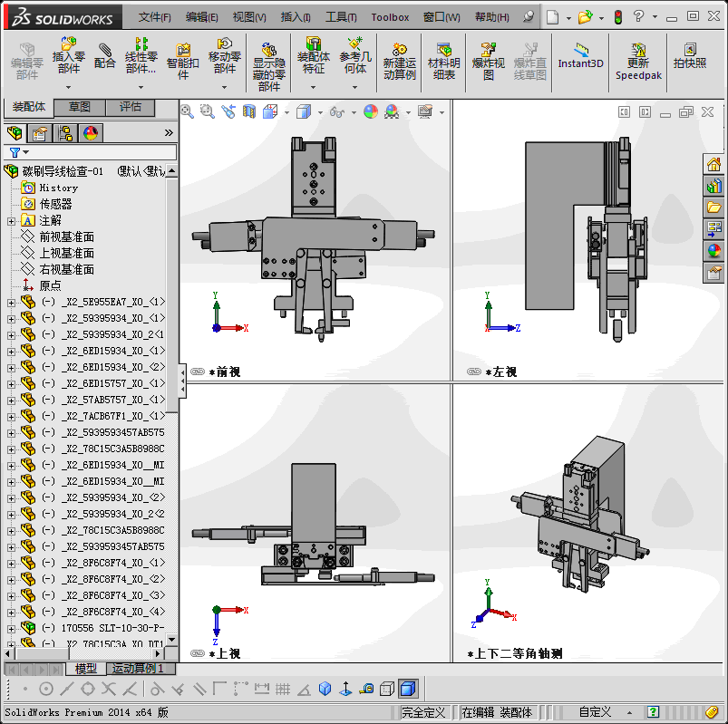
Task: Select the Mate (配合) tool
Action: click(105, 55)
